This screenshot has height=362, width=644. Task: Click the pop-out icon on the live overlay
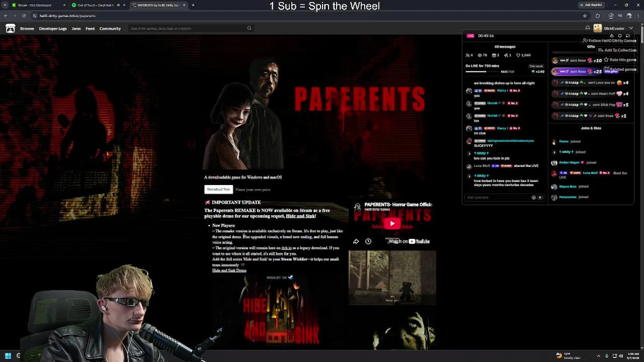click(627, 36)
